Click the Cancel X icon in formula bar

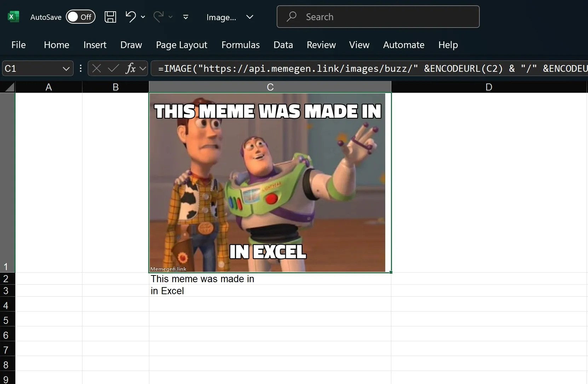(97, 68)
